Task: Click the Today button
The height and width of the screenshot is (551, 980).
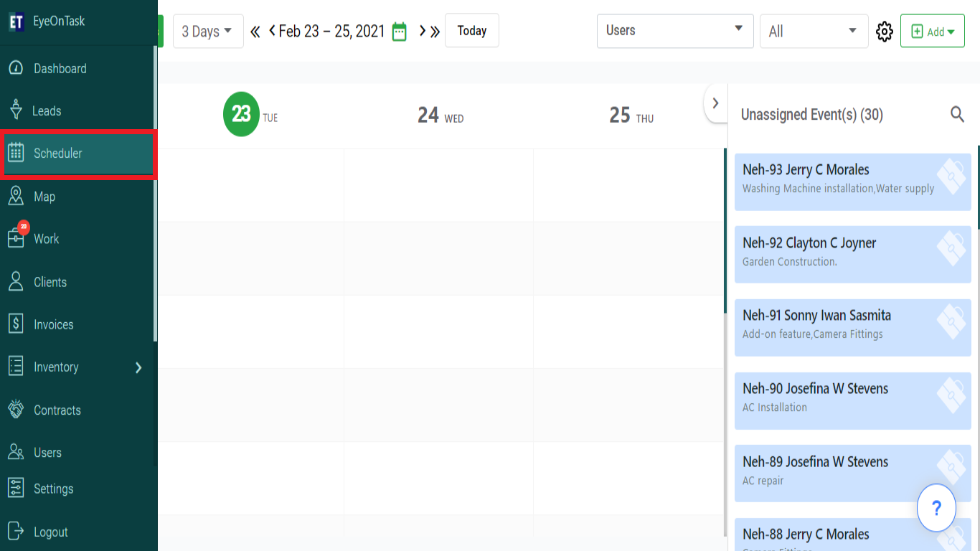Action: coord(472,31)
